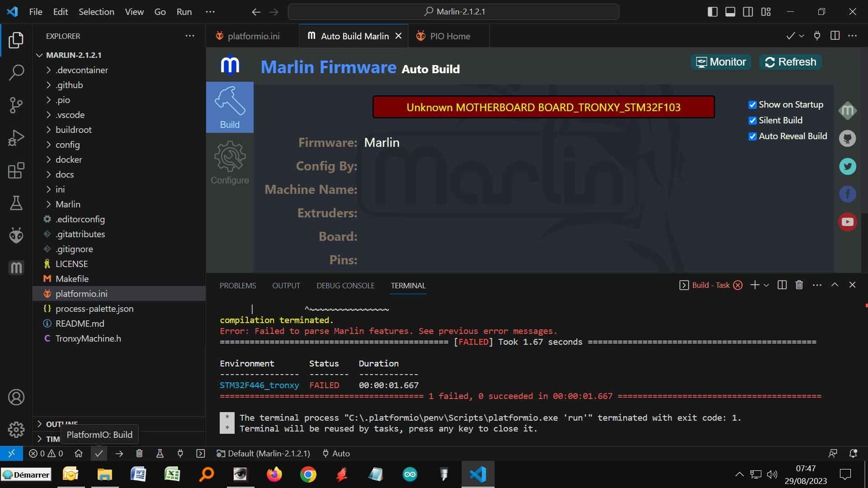This screenshot has height=488, width=868.
Task: Collapse the MARLIN-2.1.2.1 root folder
Action: (119, 55)
